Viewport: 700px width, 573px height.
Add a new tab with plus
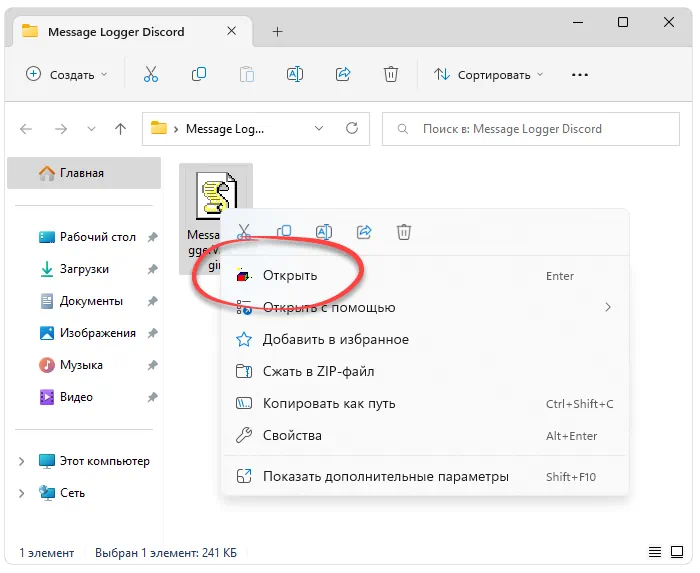pyautogui.click(x=277, y=32)
